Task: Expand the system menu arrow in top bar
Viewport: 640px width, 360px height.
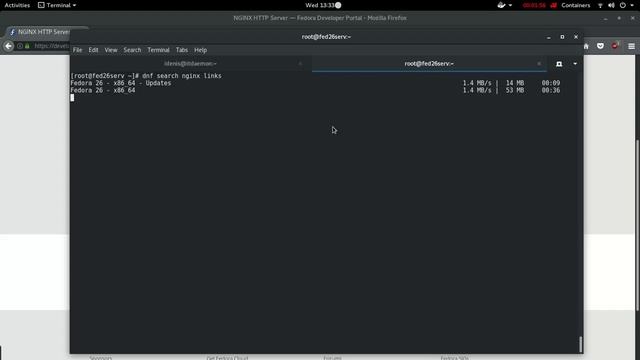Action: tap(632, 5)
